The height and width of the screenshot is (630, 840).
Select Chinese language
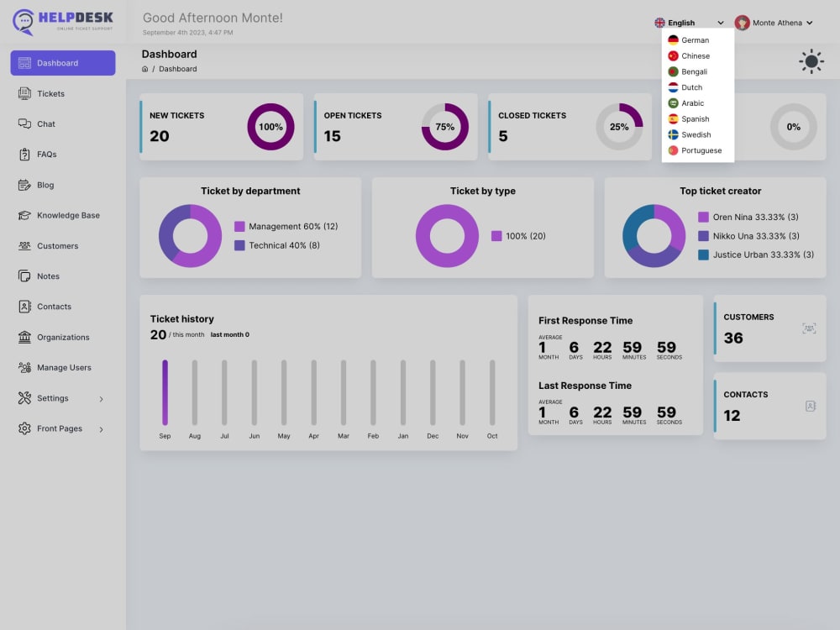pos(697,55)
